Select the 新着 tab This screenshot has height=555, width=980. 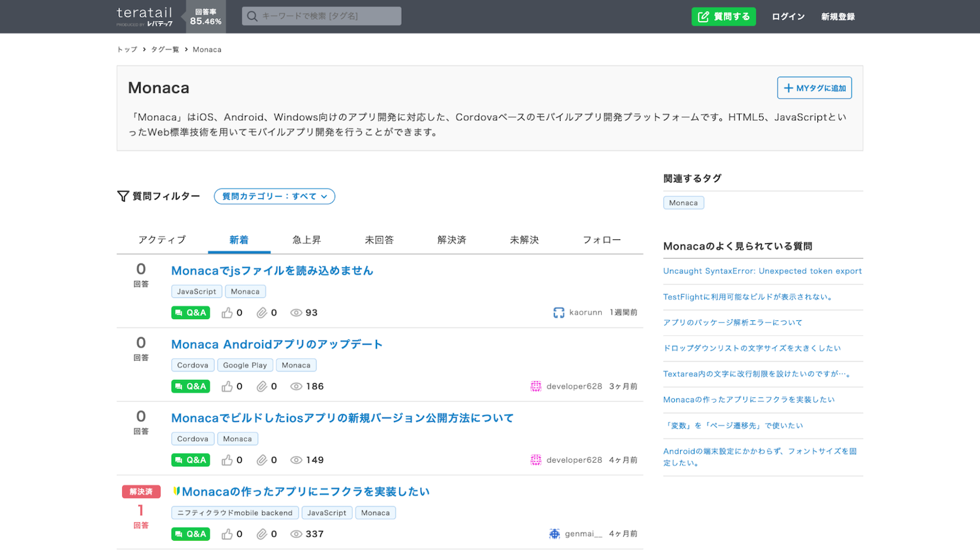[239, 240]
